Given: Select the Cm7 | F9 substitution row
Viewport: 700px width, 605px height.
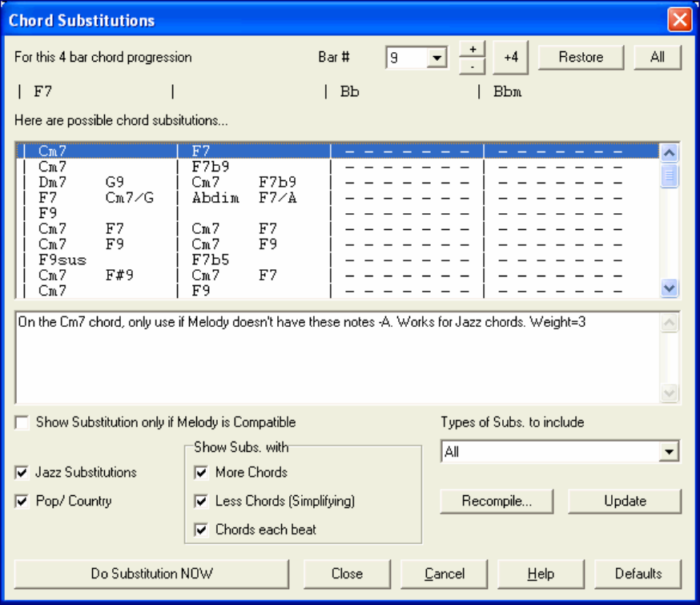Looking at the screenshot, I should (338, 291).
